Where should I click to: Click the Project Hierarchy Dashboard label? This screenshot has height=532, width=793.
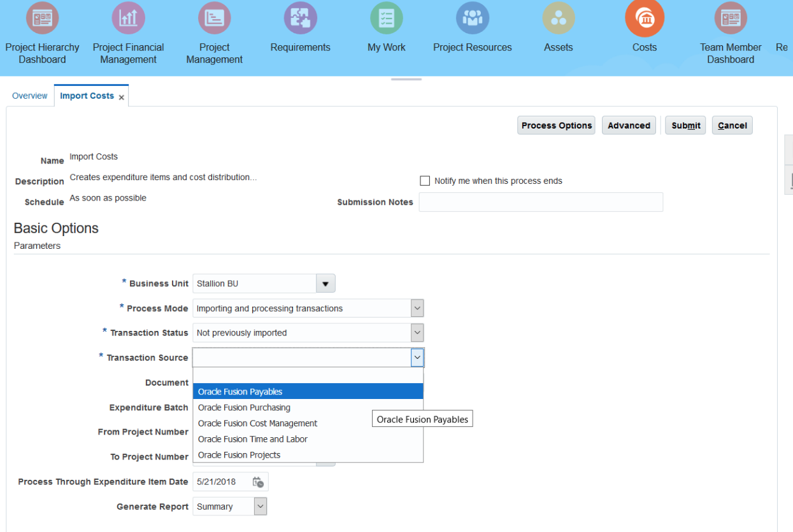(42, 53)
